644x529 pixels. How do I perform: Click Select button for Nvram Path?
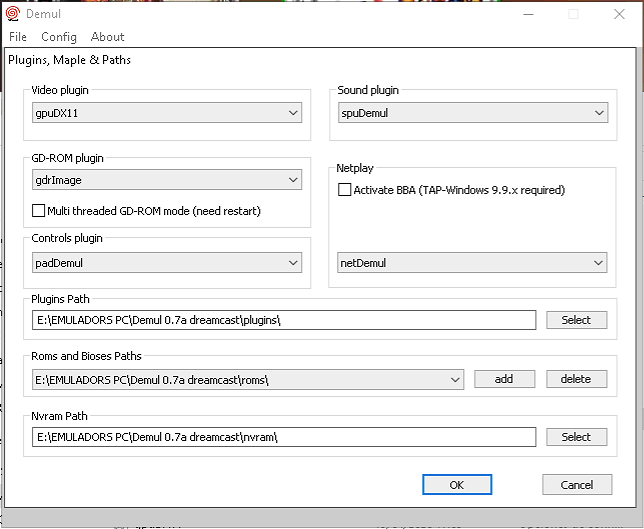(x=576, y=437)
